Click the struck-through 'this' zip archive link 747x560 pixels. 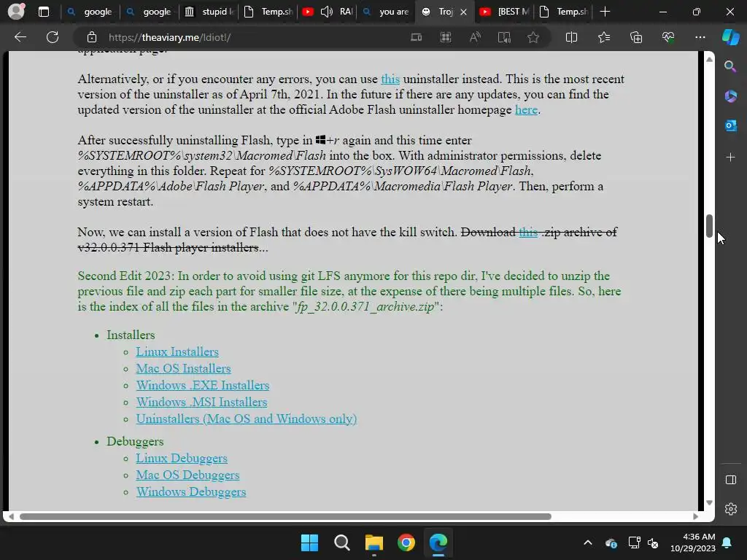[x=528, y=232]
